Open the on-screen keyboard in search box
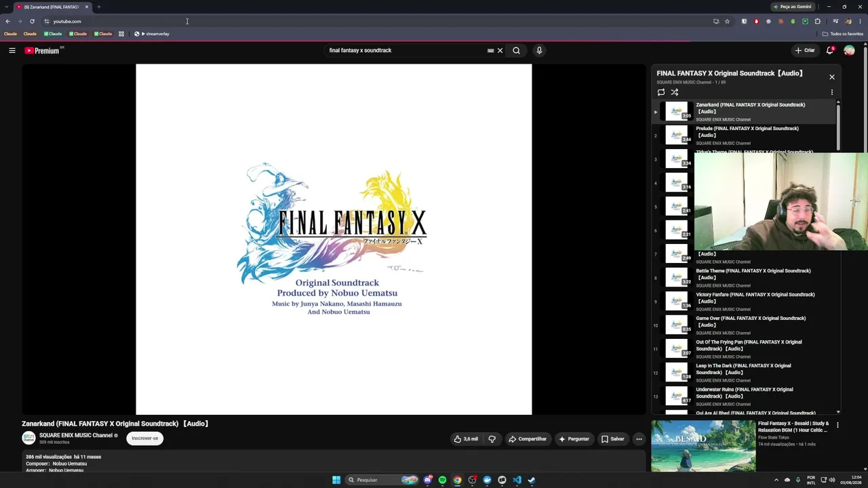 [490, 50]
